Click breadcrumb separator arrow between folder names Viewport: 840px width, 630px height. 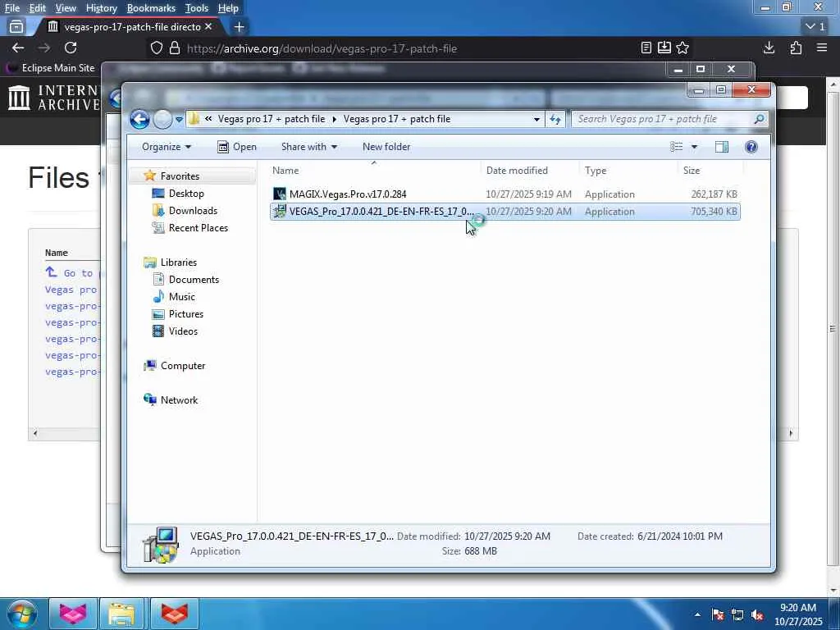335,119
